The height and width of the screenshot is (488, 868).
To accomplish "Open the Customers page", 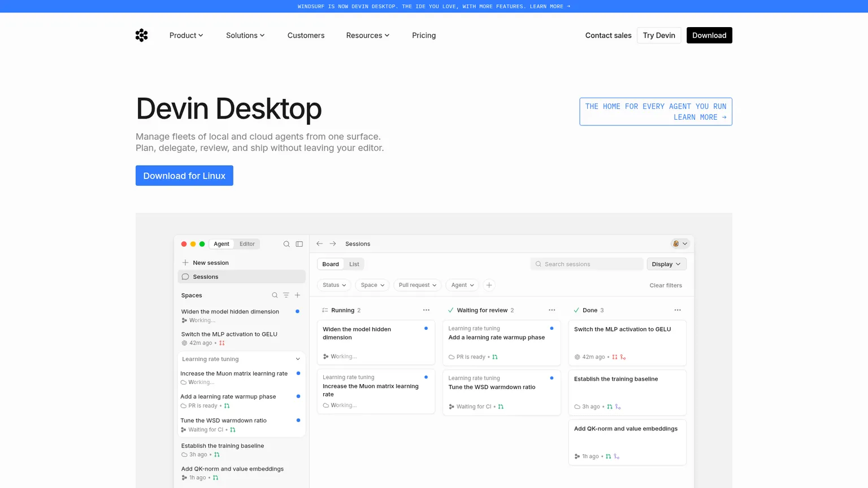I will (306, 35).
